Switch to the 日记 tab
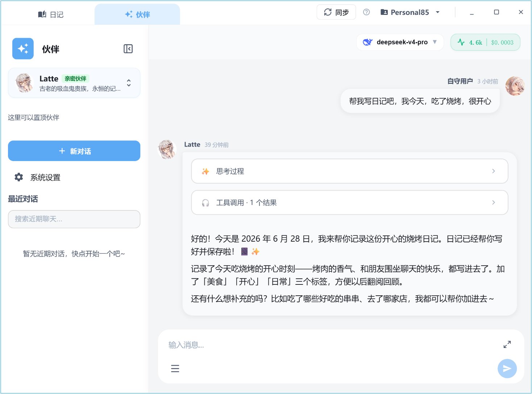This screenshot has height=394, width=532. [51, 15]
